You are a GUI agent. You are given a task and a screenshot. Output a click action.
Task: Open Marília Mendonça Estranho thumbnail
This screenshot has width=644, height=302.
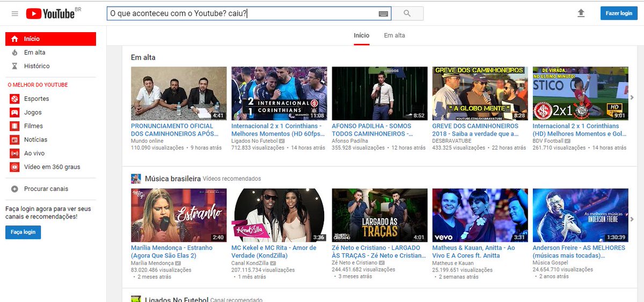point(179,215)
